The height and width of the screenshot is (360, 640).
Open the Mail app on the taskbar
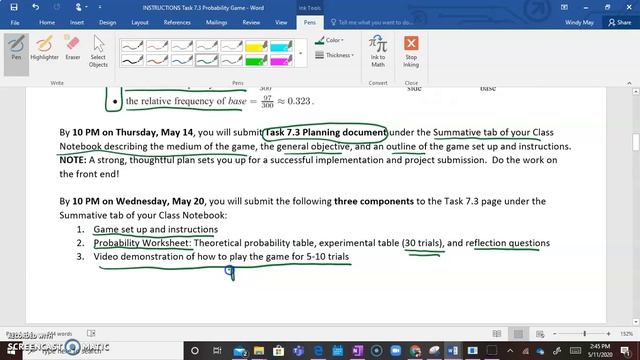click(240, 351)
